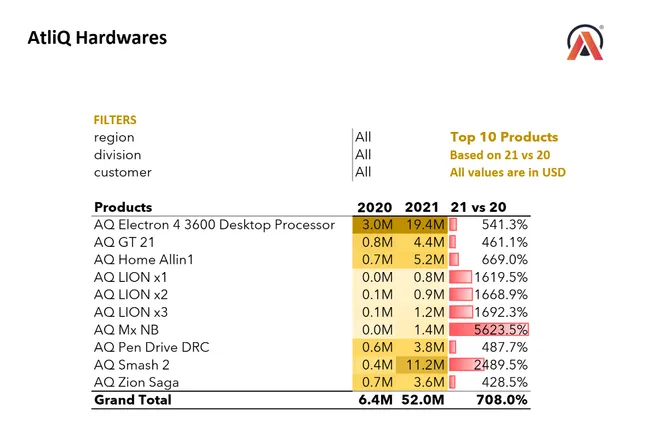Select the AQ LION x2 product

pos(131,294)
